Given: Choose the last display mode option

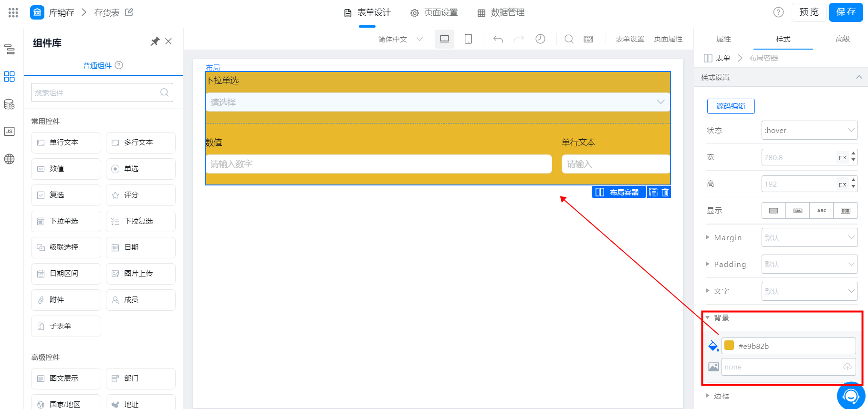Looking at the screenshot, I should (x=845, y=211).
